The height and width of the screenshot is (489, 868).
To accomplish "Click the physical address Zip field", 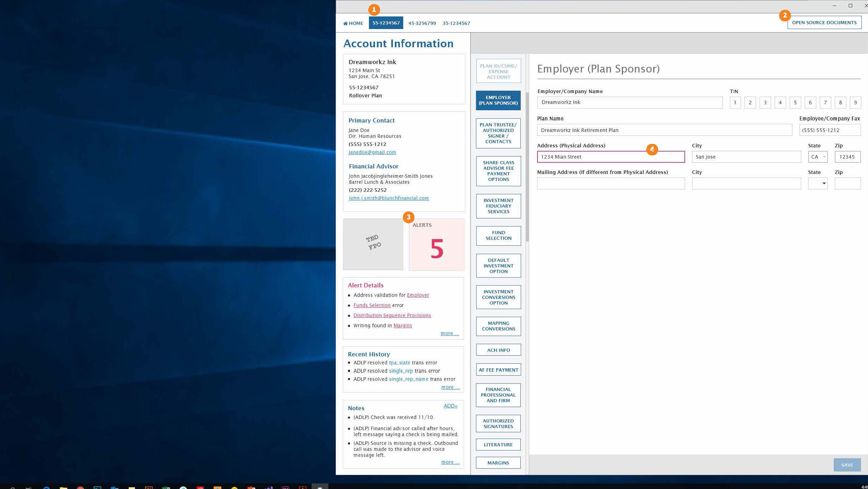I will [848, 157].
